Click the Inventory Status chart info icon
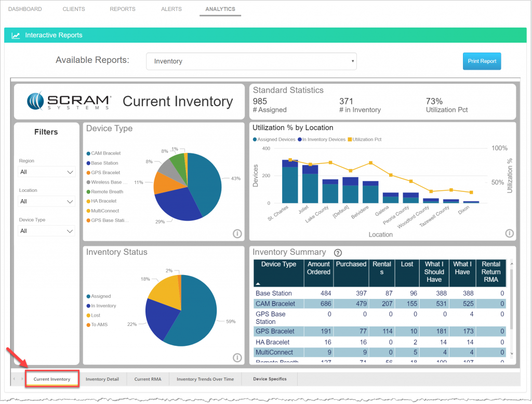 coord(237,358)
